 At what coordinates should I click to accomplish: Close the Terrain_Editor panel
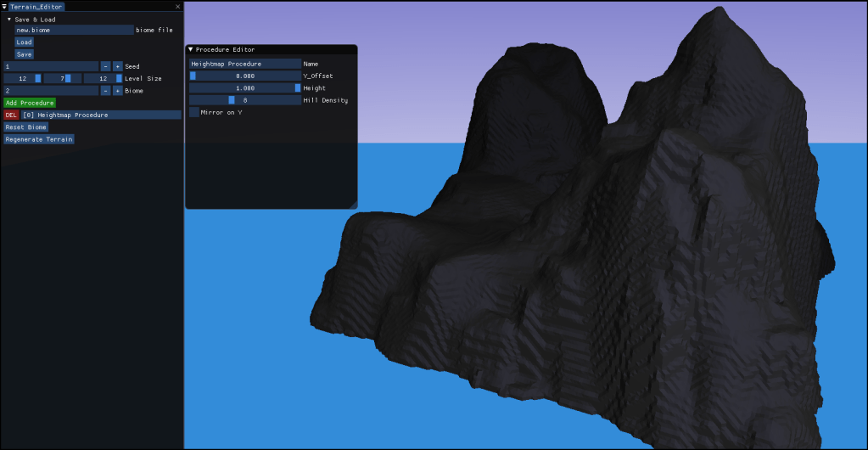click(177, 6)
